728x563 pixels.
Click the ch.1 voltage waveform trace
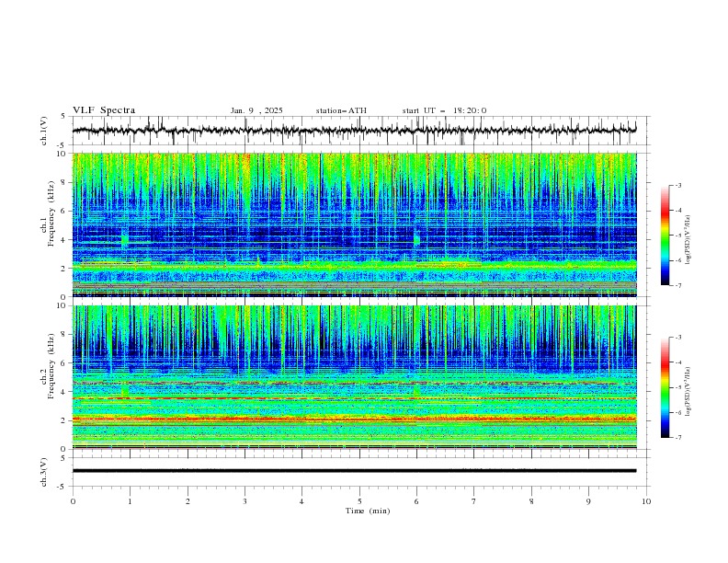pos(354,131)
